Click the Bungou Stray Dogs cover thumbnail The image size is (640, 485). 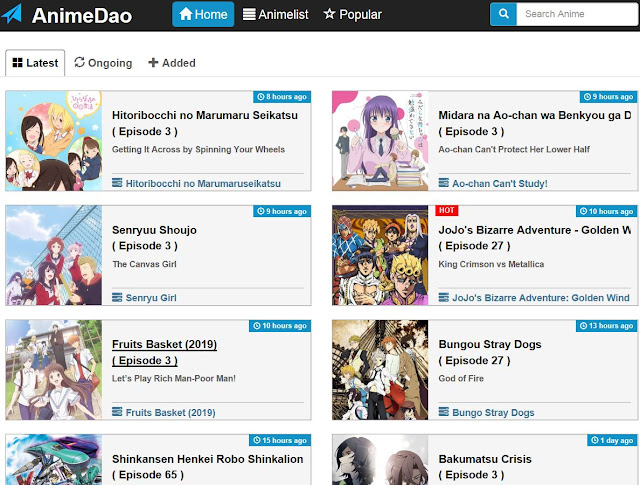click(380, 370)
